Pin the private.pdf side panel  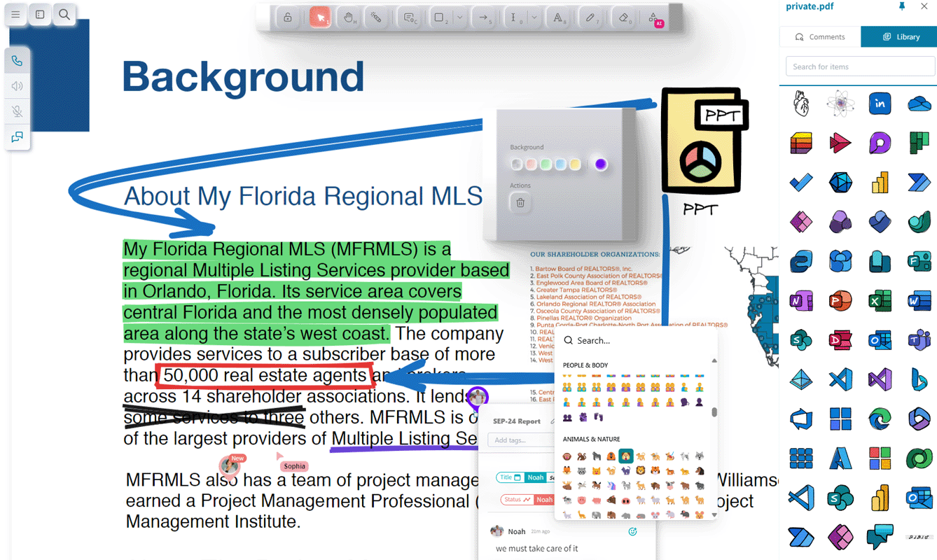(x=902, y=6)
